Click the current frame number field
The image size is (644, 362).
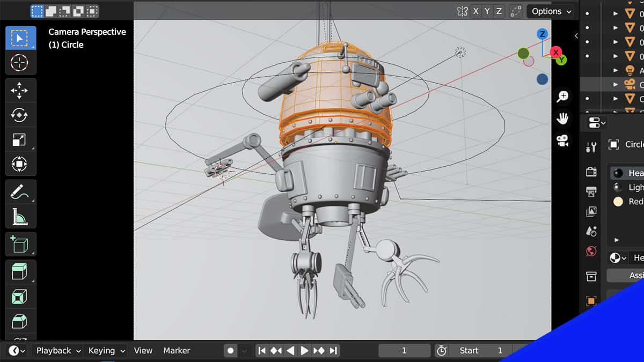(x=404, y=351)
